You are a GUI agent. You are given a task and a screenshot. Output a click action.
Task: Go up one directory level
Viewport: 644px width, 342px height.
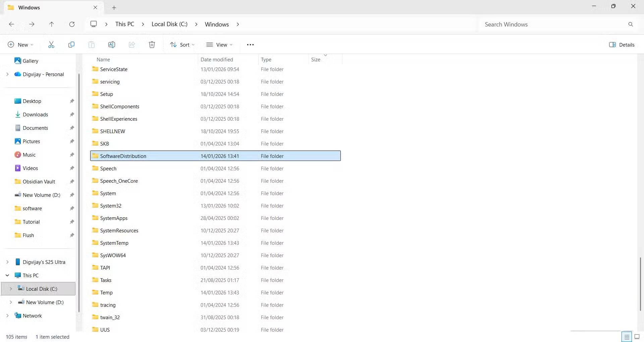tap(51, 24)
